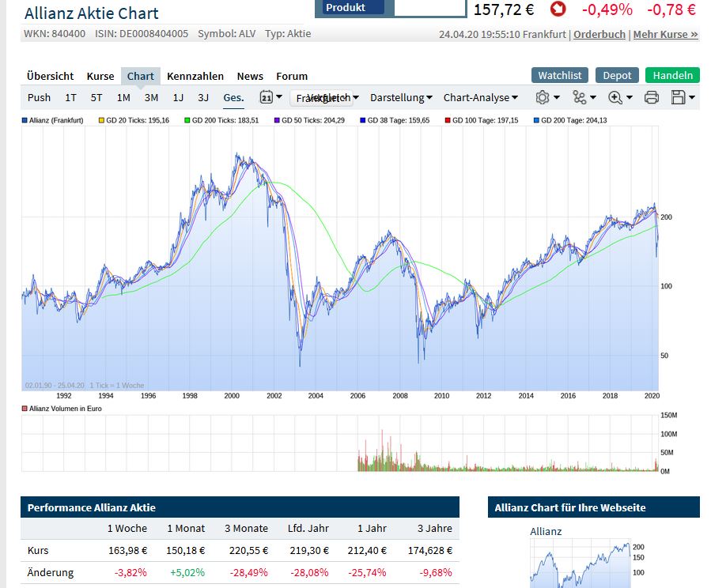Open the Chart-Analyse dropdown menu
711x588 pixels.
click(481, 97)
